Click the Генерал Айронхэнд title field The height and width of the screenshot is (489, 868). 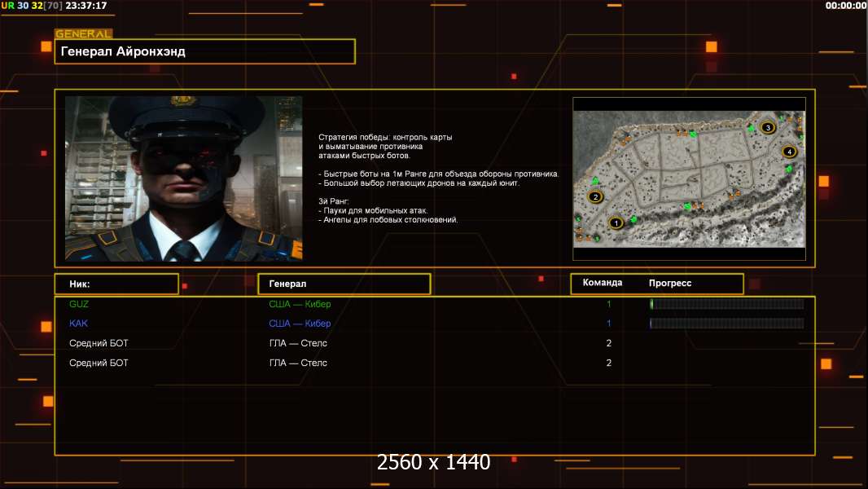pos(205,51)
